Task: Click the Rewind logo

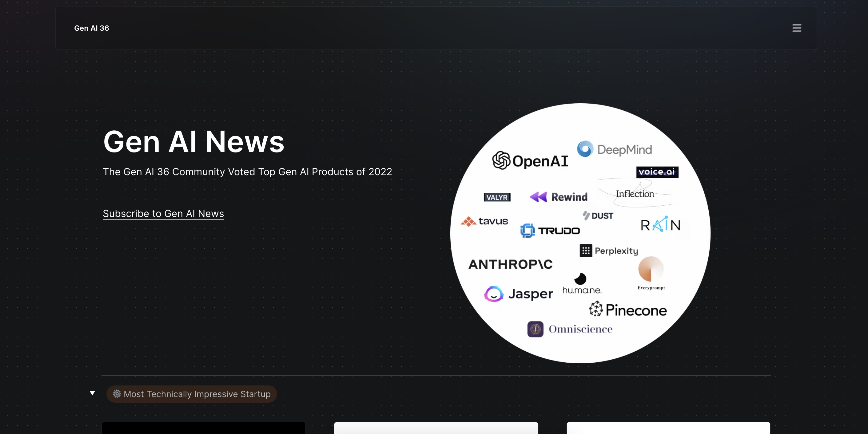Action: click(x=559, y=197)
